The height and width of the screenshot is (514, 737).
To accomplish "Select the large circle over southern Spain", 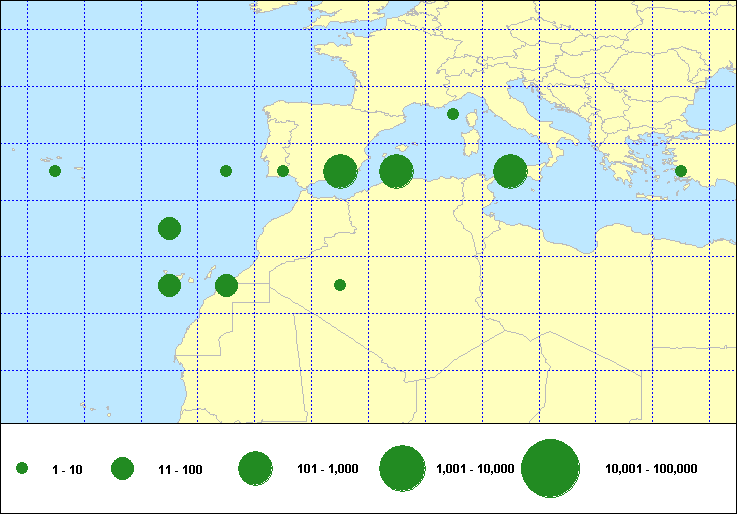I will point(340,172).
